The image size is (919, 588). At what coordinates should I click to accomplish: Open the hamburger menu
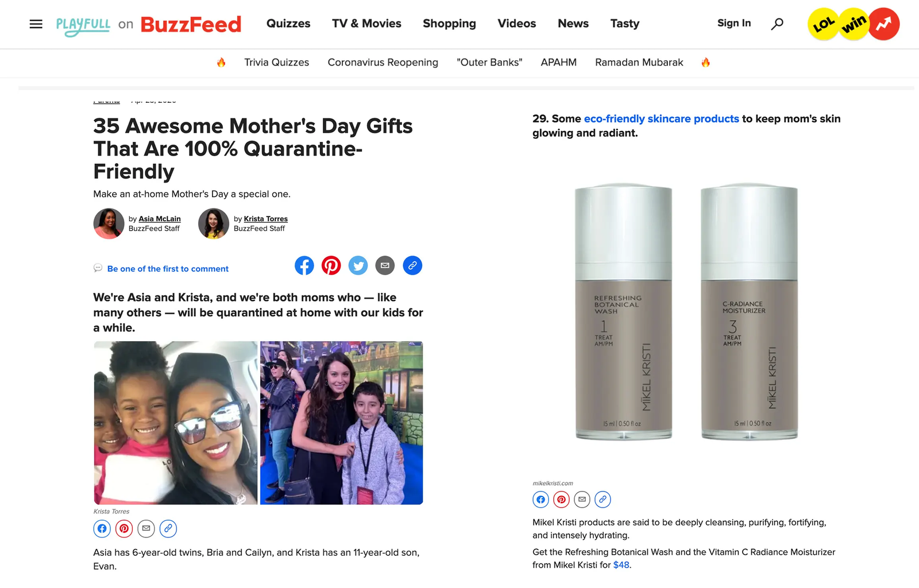36,24
